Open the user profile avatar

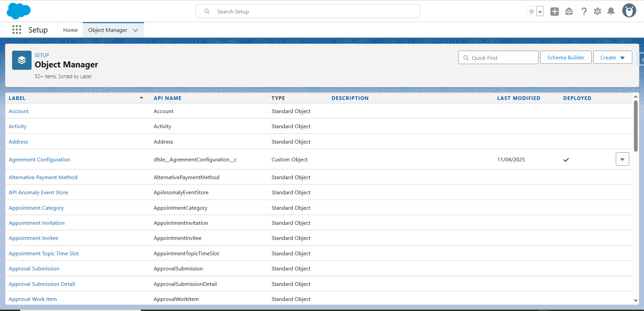[x=629, y=11]
